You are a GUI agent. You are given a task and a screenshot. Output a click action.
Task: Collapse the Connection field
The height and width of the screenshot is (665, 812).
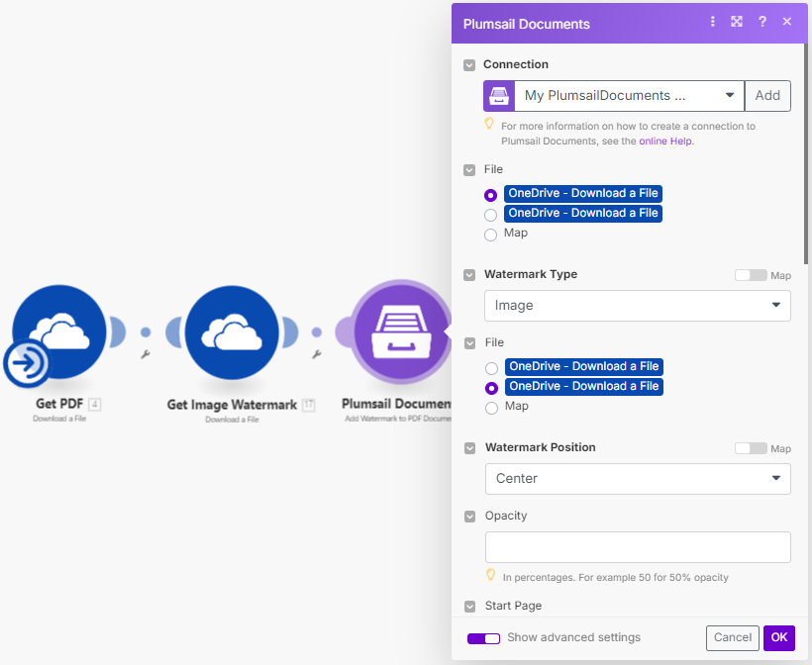pos(469,65)
